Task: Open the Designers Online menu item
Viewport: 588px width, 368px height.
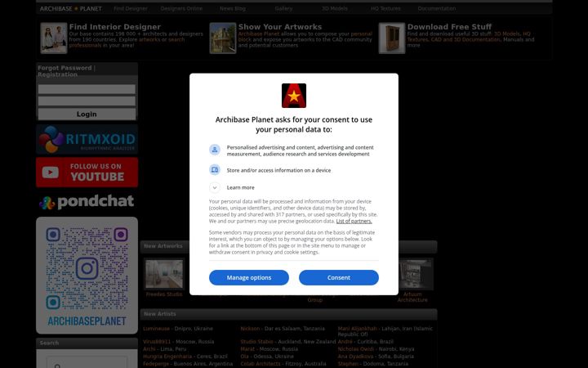Action: click(x=181, y=9)
